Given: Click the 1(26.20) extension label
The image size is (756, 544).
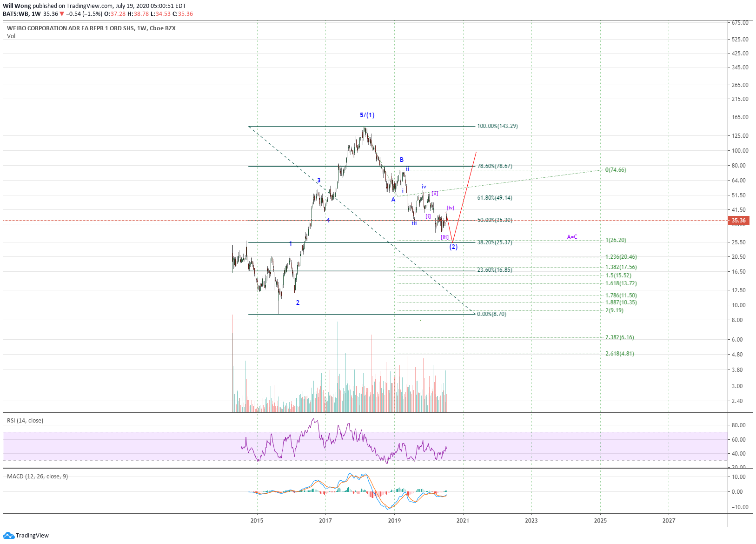Looking at the screenshot, I should (x=616, y=240).
